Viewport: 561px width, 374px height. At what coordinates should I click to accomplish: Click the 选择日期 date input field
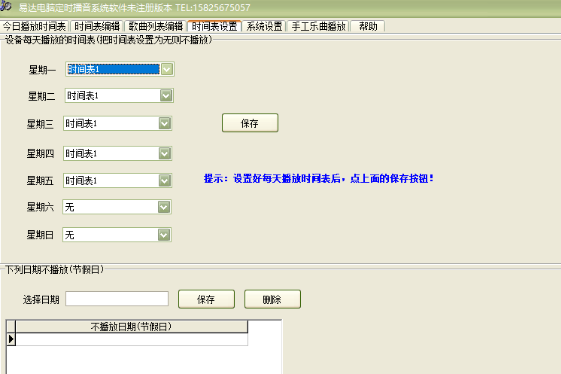pyautogui.click(x=117, y=298)
